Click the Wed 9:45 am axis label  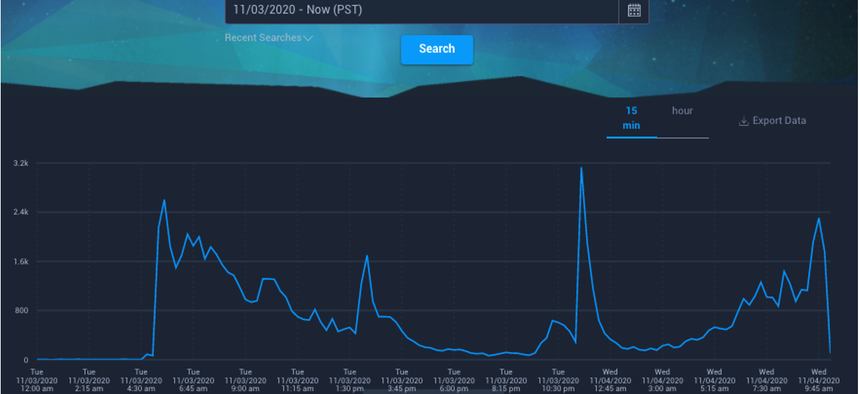[818, 381]
